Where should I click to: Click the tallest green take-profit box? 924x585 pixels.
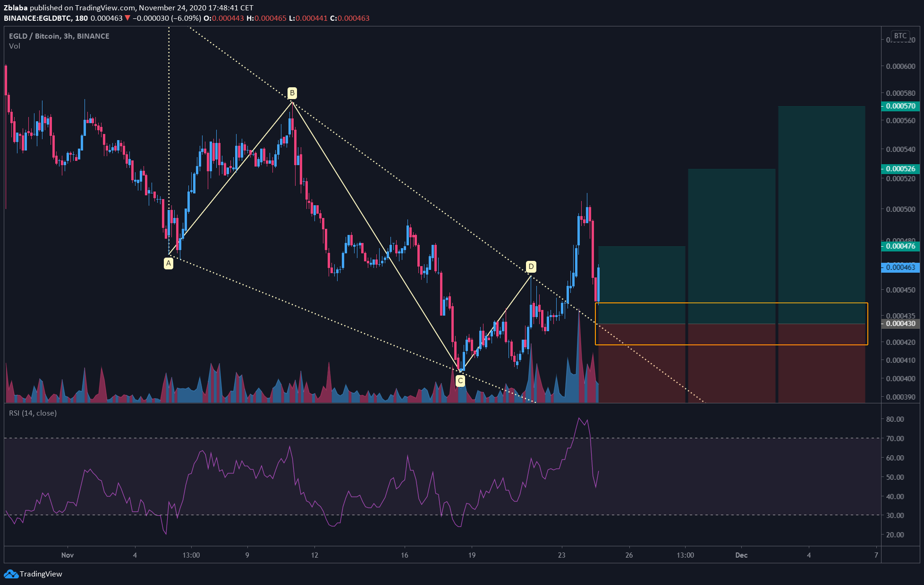[x=822, y=215]
